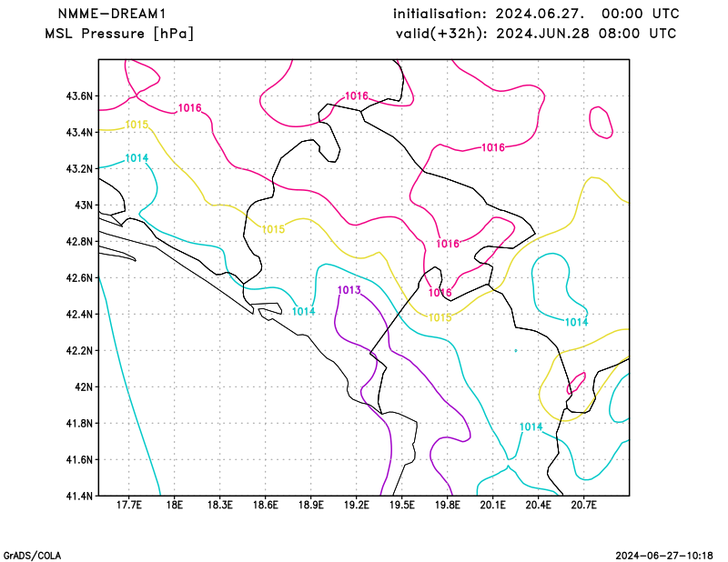Click the 18.9E longitude label
The height and width of the screenshot is (562, 728).
click(x=310, y=505)
